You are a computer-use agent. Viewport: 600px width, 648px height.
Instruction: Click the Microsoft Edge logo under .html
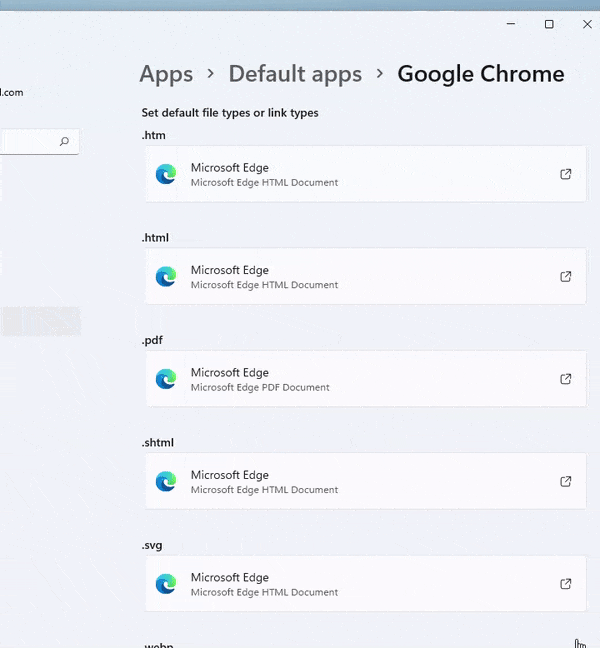[166, 276]
